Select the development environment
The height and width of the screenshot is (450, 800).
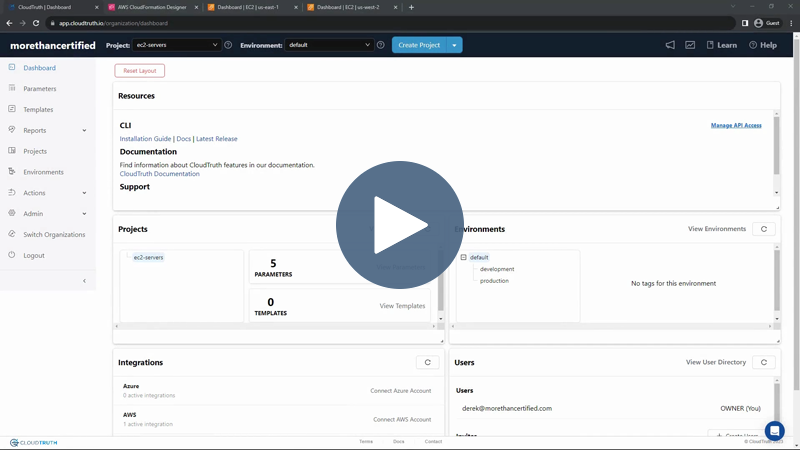point(497,269)
